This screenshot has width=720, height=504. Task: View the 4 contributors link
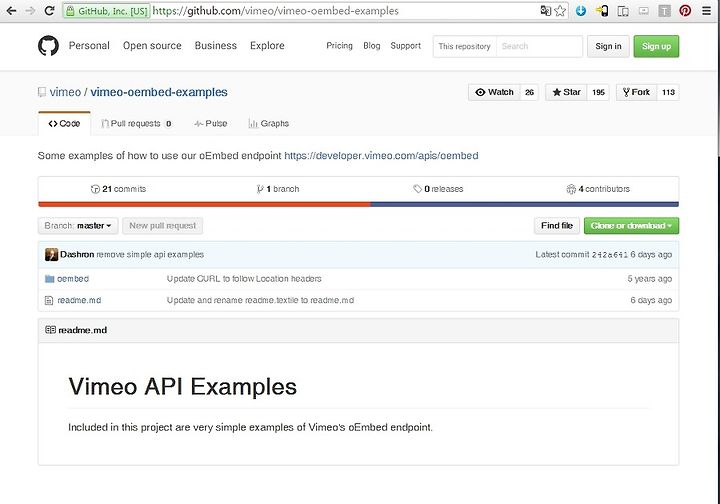tap(598, 189)
